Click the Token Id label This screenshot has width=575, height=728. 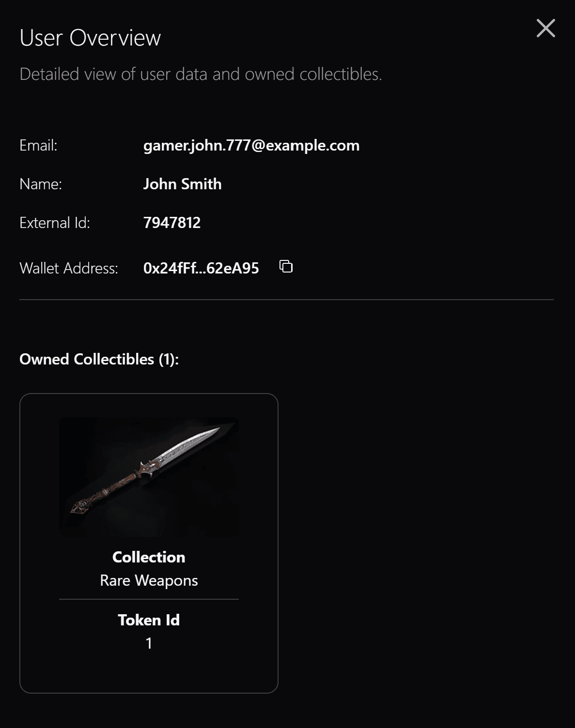pos(149,620)
